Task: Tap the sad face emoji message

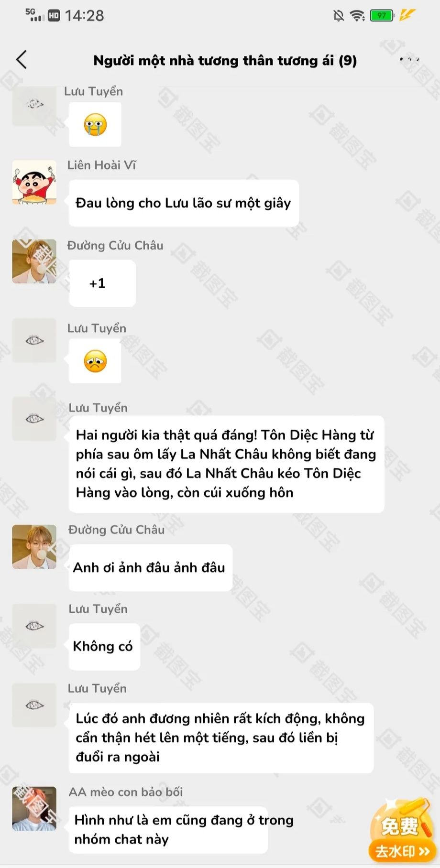Action: pos(95,361)
